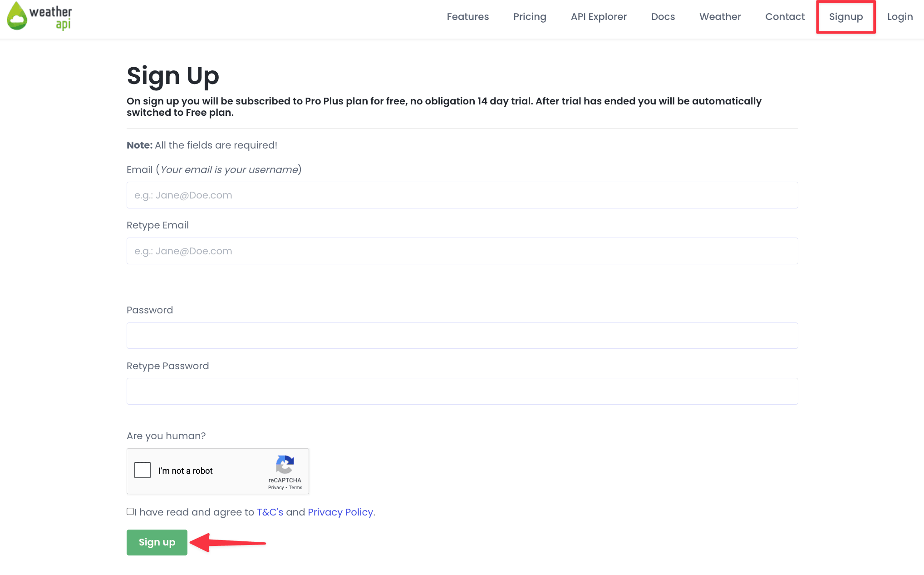Open the Features page from the navigation
Screen dimensions: 924x575
point(468,16)
